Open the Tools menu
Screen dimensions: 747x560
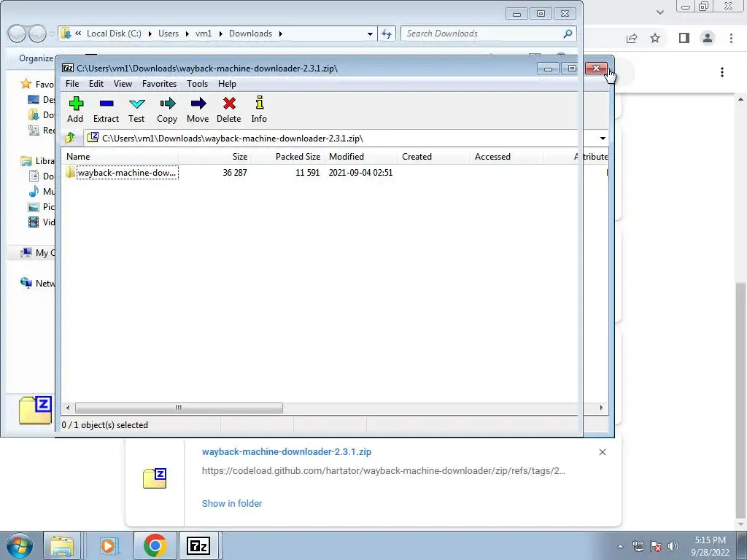(197, 84)
